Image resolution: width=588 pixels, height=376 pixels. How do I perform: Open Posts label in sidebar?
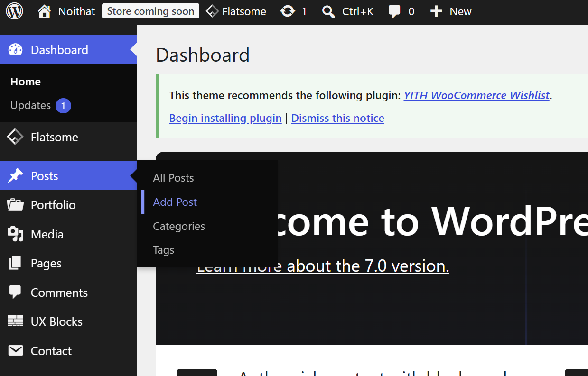point(45,176)
